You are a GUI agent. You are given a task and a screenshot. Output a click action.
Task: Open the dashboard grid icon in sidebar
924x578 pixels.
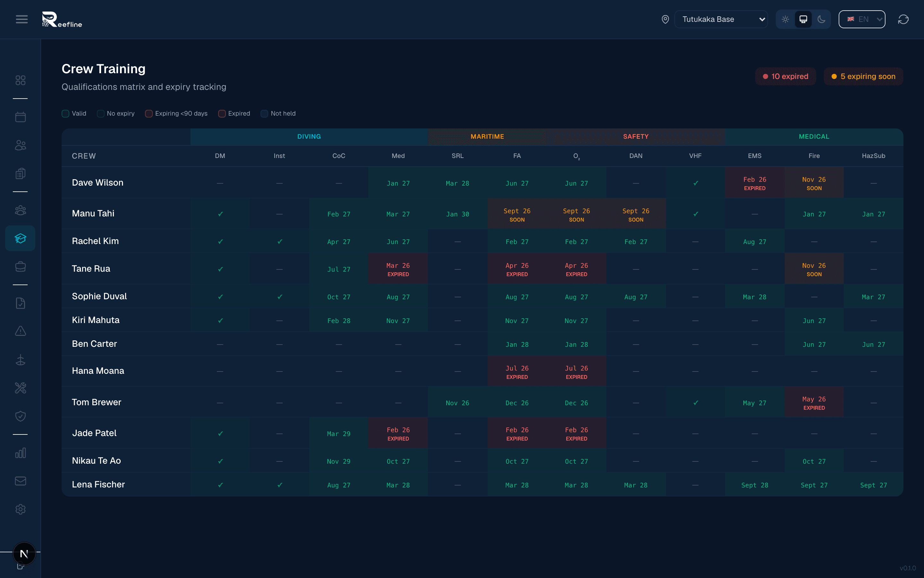21,80
